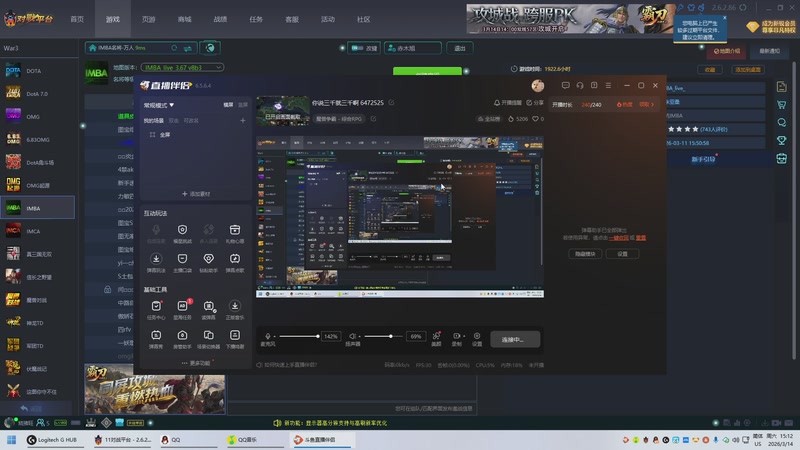Image resolution: width=800 pixels, height=450 pixels.
Task: Expand the 领取 arrow in heat bar
Action: (647, 105)
